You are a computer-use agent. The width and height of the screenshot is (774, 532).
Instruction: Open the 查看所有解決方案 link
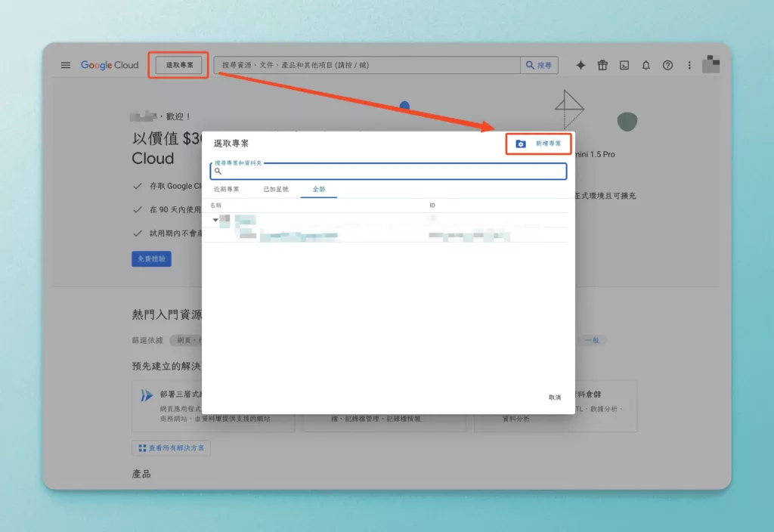[x=172, y=448]
